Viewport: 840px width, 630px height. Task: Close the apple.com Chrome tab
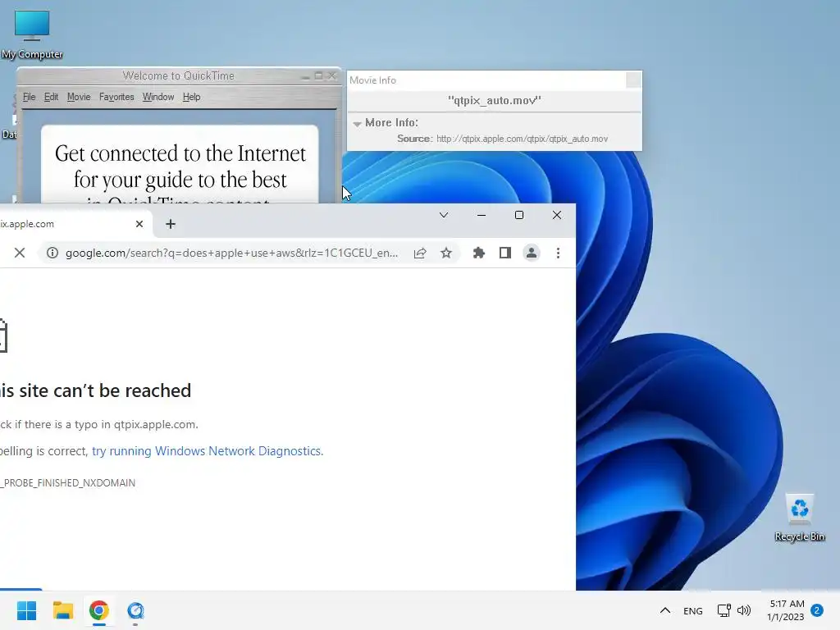[x=139, y=224]
